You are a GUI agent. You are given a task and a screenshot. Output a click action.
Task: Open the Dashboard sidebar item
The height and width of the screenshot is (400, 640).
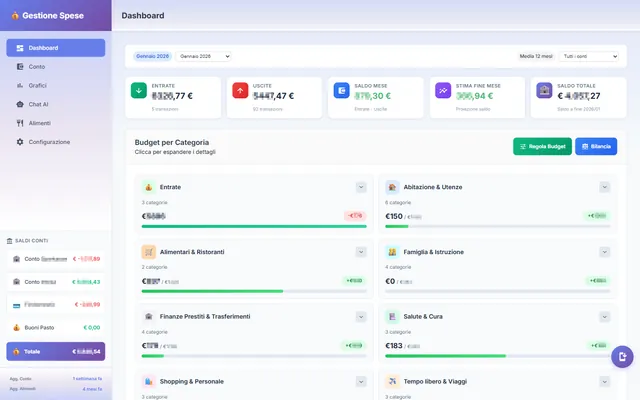(56, 48)
